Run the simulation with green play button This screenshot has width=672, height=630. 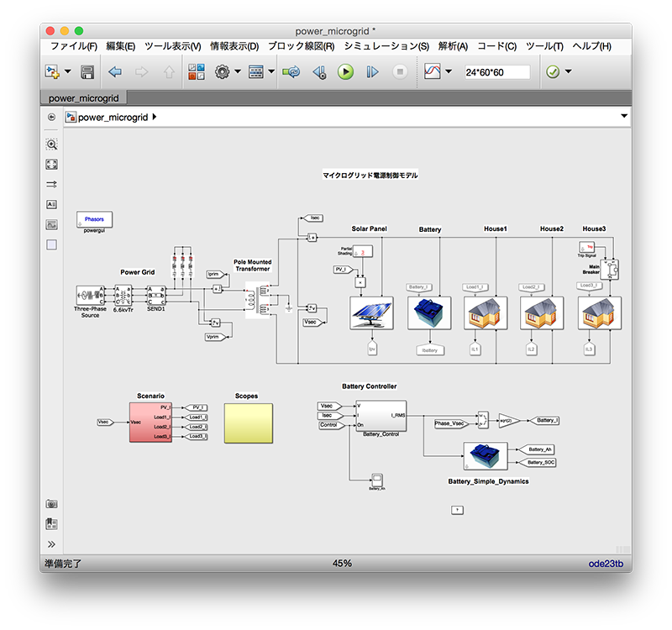345,71
